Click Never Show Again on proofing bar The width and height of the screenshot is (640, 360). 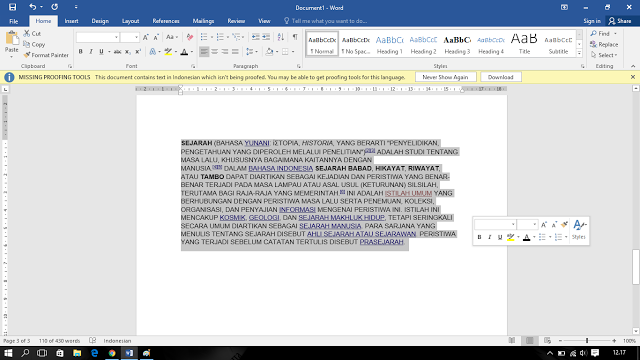click(x=445, y=77)
